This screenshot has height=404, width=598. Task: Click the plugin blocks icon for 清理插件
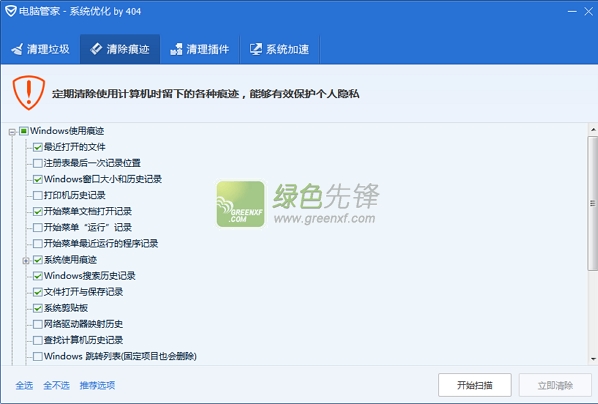click(176, 49)
